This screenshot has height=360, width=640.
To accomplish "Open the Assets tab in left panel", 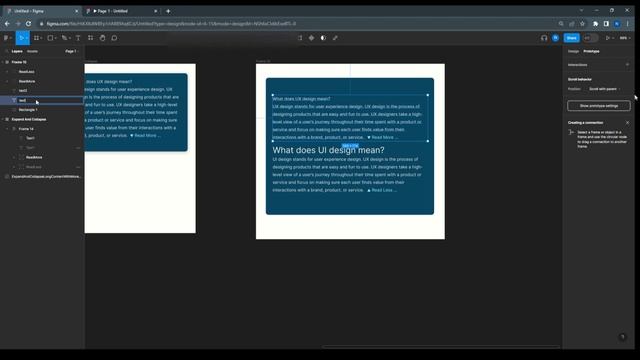I will (32, 51).
